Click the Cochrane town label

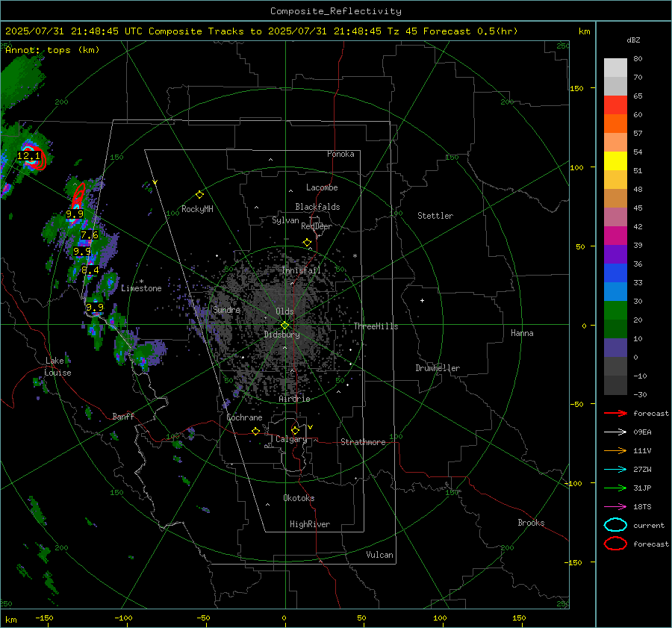click(244, 417)
